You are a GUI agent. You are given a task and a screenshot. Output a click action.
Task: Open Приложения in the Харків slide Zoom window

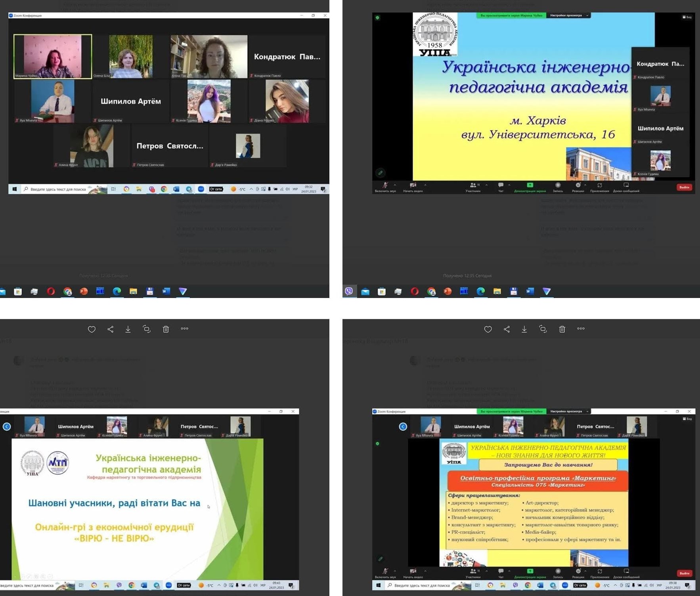[x=600, y=187]
